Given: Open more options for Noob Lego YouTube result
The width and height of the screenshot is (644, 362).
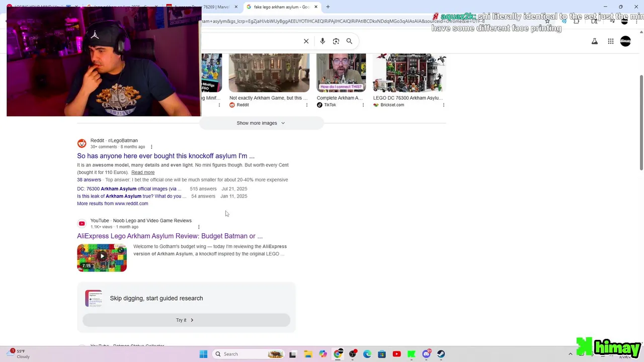Looking at the screenshot, I should coord(199,227).
